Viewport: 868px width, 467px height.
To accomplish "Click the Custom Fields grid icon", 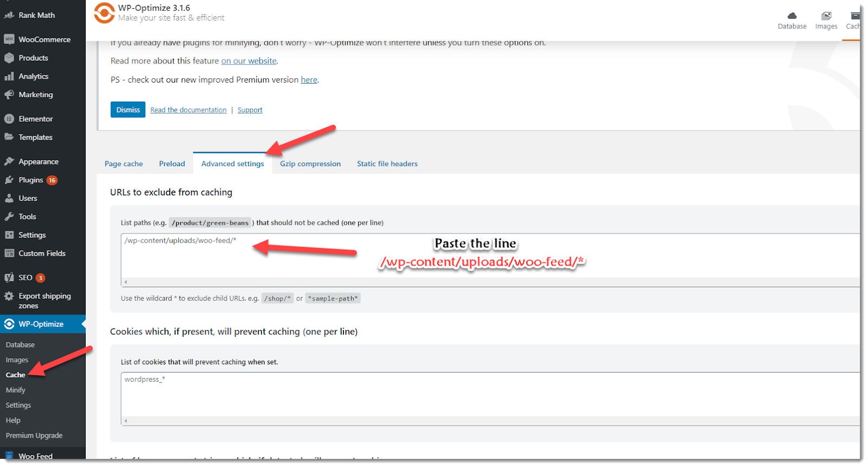I will pos(9,253).
